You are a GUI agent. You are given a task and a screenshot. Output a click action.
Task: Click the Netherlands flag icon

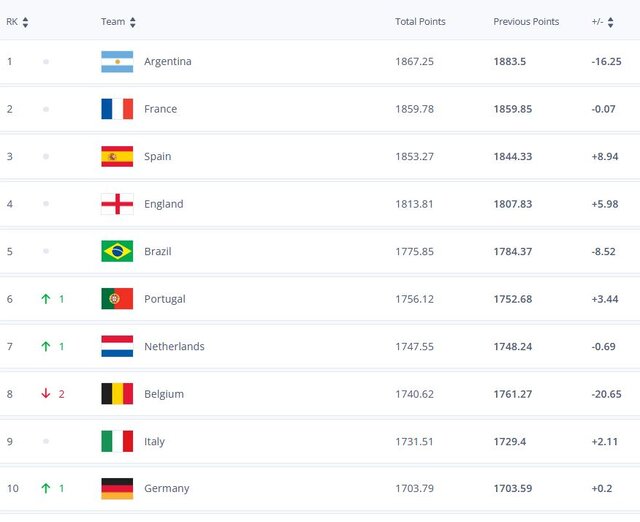point(117,346)
